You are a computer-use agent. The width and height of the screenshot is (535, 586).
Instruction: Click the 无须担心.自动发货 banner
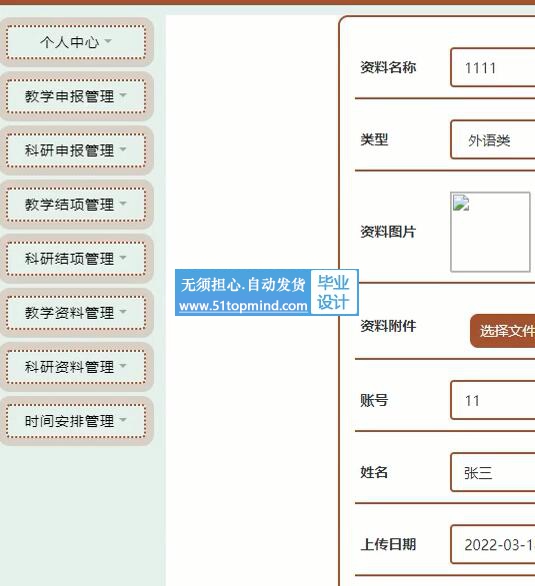[x=243, y=285]
